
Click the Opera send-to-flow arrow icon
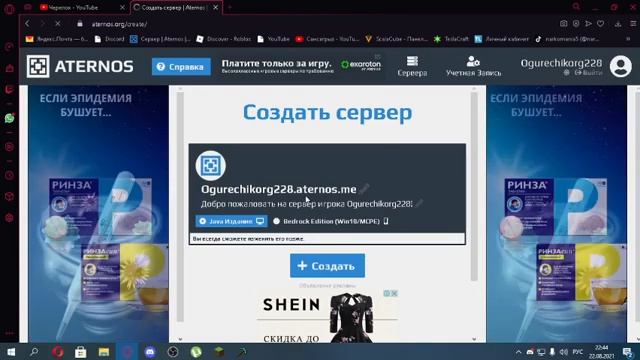coord(588,24)
